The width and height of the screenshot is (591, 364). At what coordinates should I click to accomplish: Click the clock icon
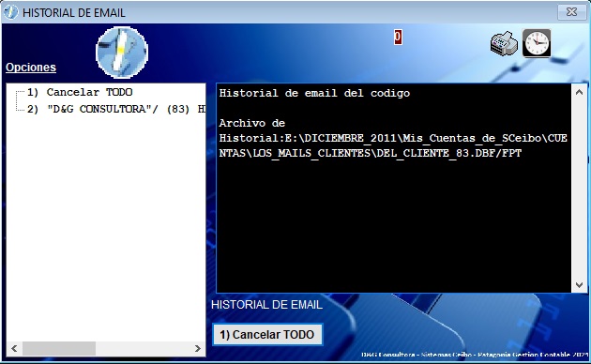pos(537,43)
